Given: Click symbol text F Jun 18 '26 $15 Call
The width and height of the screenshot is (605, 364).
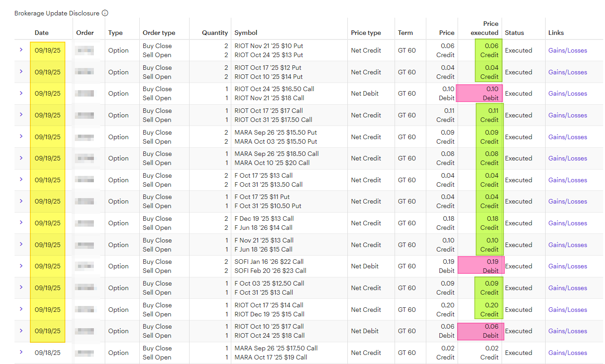Looking at the screenshot, I should tap(263, 249).
